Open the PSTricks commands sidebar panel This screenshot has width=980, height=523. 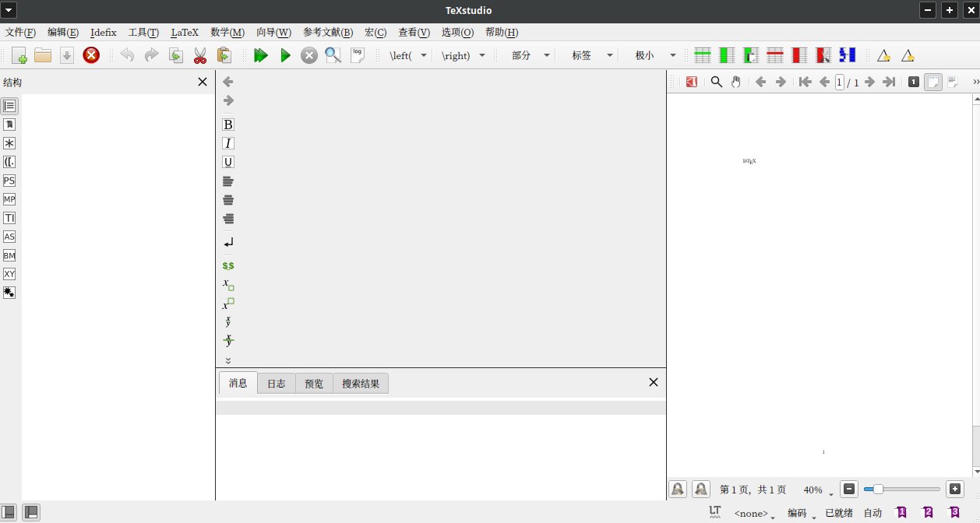[9, 181]
